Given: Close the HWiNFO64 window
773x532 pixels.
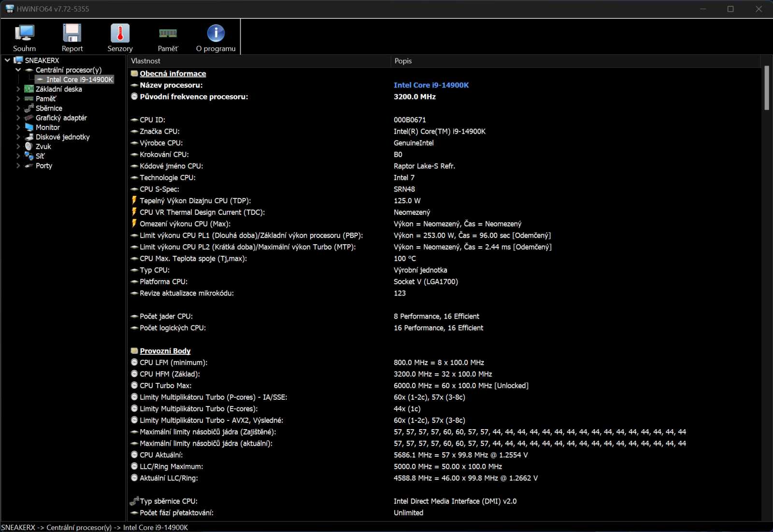Looking at the screenshot, I should click(x=759, y=9).
